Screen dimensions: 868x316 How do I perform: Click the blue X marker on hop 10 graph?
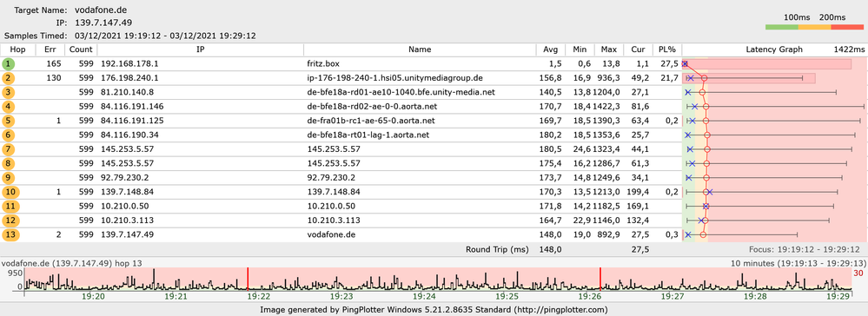point(710,192)
